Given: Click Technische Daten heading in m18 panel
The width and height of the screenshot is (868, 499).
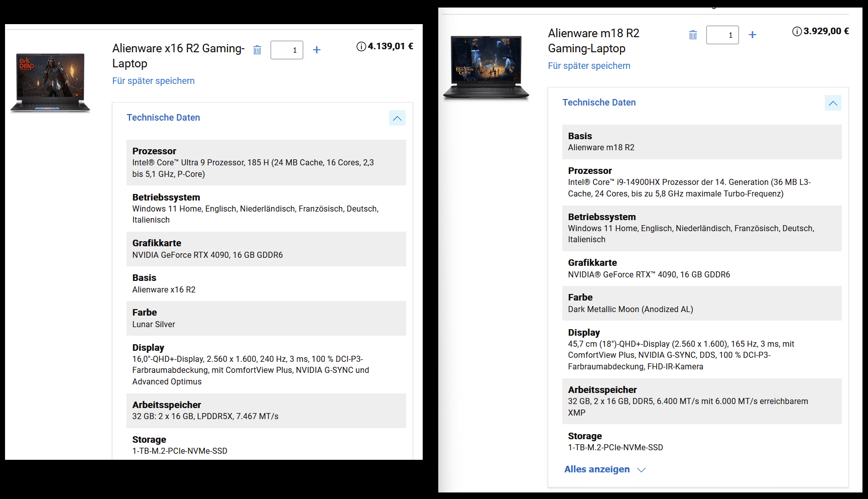Looking at the screenshot, I should [x=599, y=103].
